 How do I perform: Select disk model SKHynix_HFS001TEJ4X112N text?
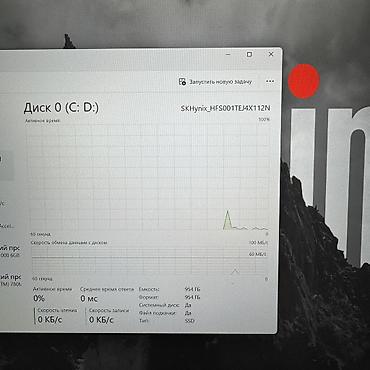(x=226, y=108)
